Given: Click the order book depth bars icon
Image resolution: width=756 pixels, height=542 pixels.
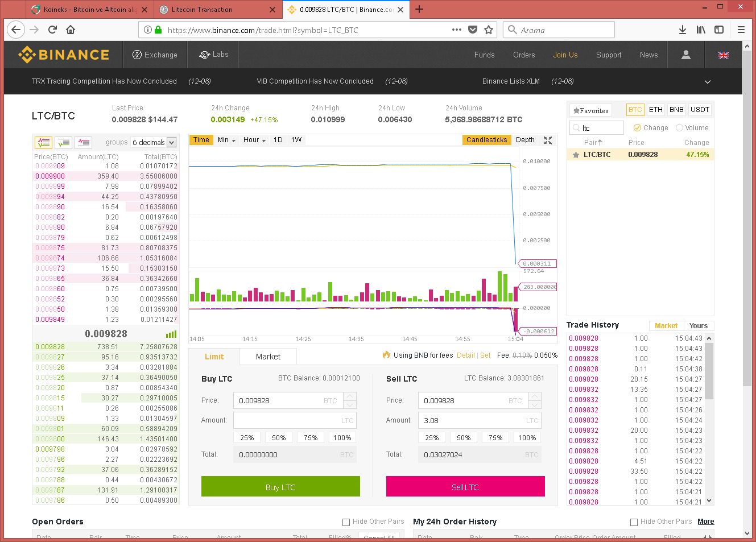Looking at the screenshot, I should [171, 334].
